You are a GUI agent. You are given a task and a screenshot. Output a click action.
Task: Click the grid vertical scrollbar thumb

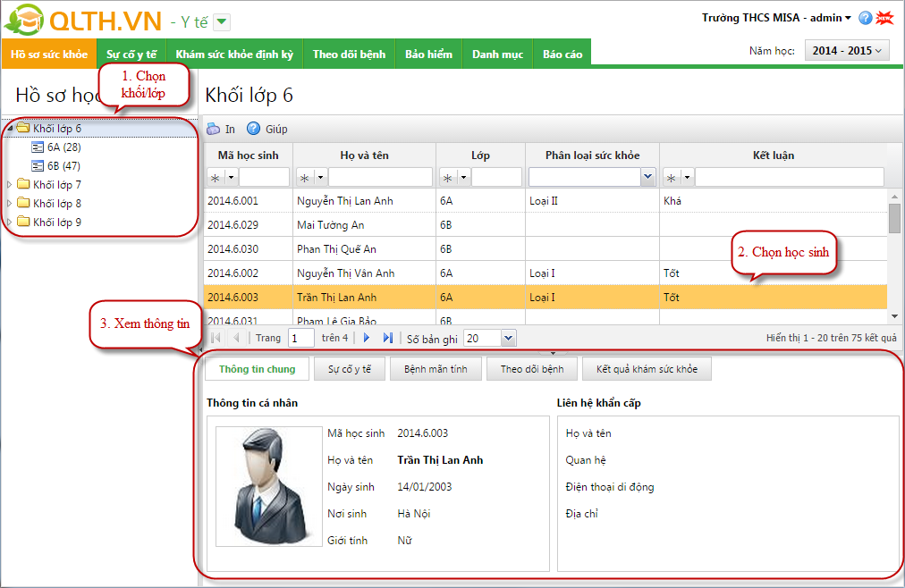tap(894, 217)
